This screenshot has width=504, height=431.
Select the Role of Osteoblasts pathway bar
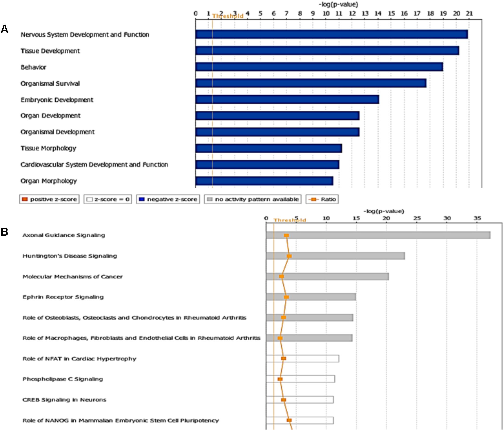[x=310, y=317]
